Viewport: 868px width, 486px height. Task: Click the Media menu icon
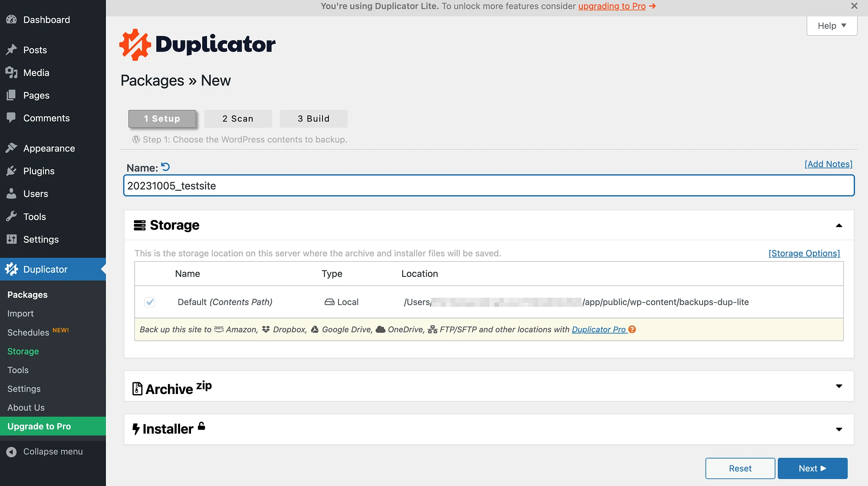[x=11, y=72]
